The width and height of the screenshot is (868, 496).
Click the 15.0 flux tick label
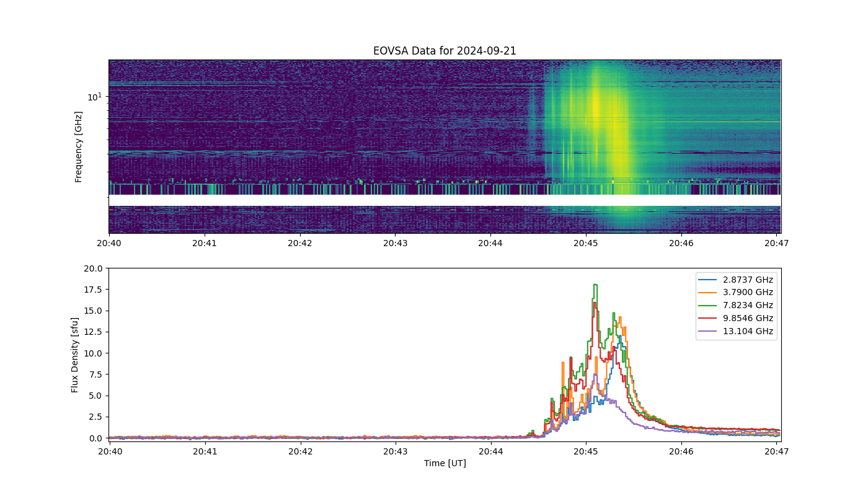94,311
